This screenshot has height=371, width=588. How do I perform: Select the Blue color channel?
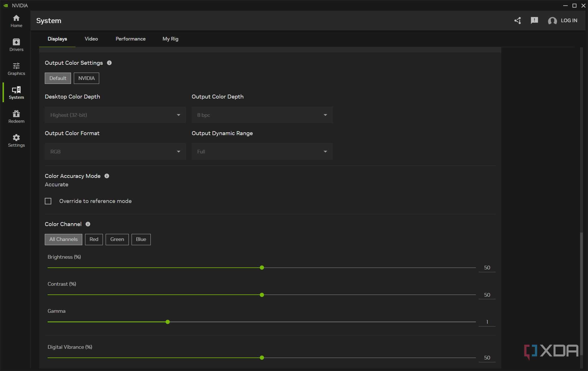pyautogui.click(x=141, y=239)
